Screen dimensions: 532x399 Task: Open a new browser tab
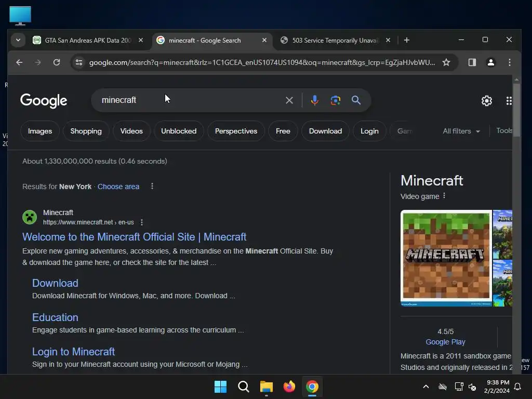[406, 41]
